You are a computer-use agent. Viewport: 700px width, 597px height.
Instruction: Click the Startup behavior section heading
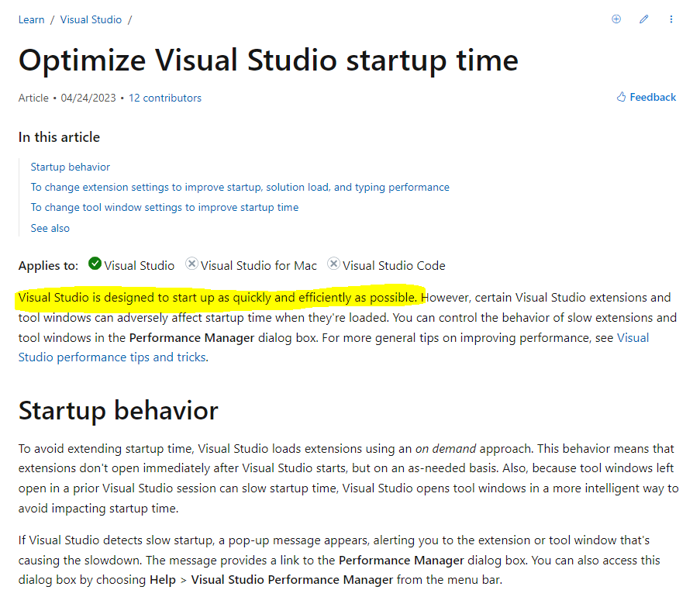119,410
